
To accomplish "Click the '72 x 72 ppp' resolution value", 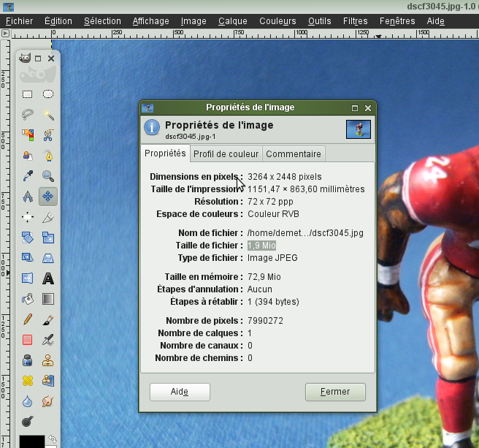I will pyautogui.click(x=270, y=202).
